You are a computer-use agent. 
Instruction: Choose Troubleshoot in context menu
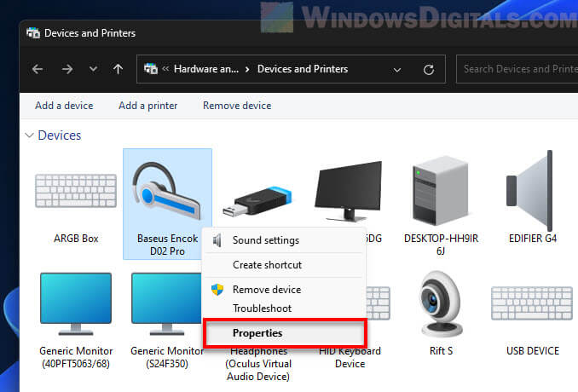(284, 308)
